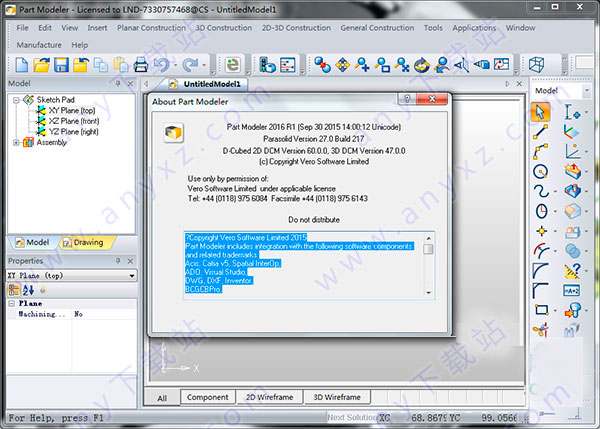Click the 2D Wireframe filter button
600x429 pixels.
coord(269,397)
